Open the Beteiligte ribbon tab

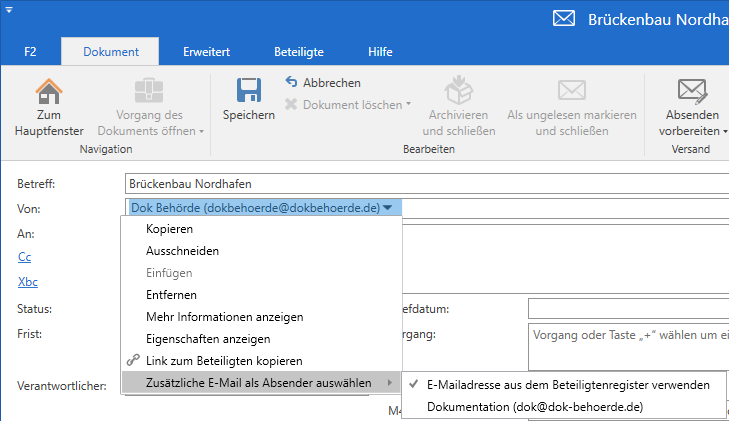click(299, 51)
